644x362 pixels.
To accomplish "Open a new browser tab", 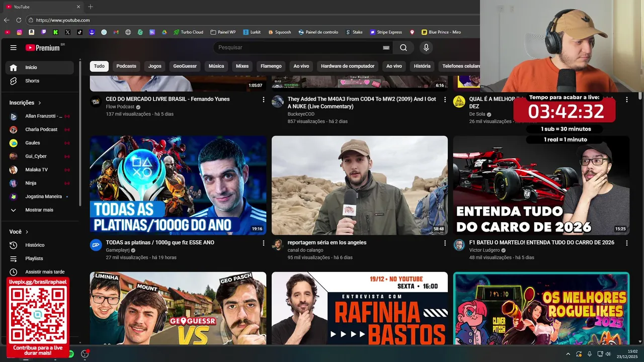I will [91, 7].
